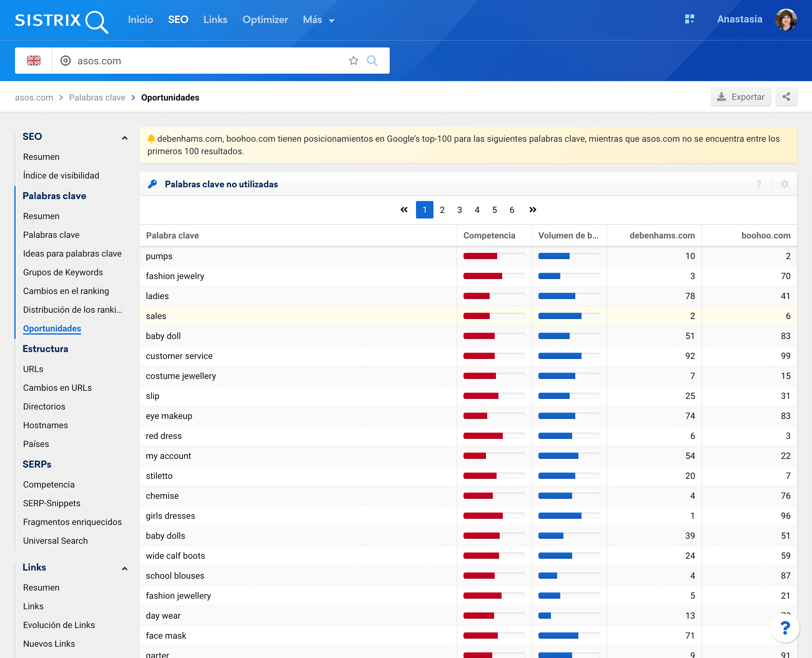Click the question mark help icon in table header
Image resolution: width=812 pixels, height=658 pixels.
758,184
